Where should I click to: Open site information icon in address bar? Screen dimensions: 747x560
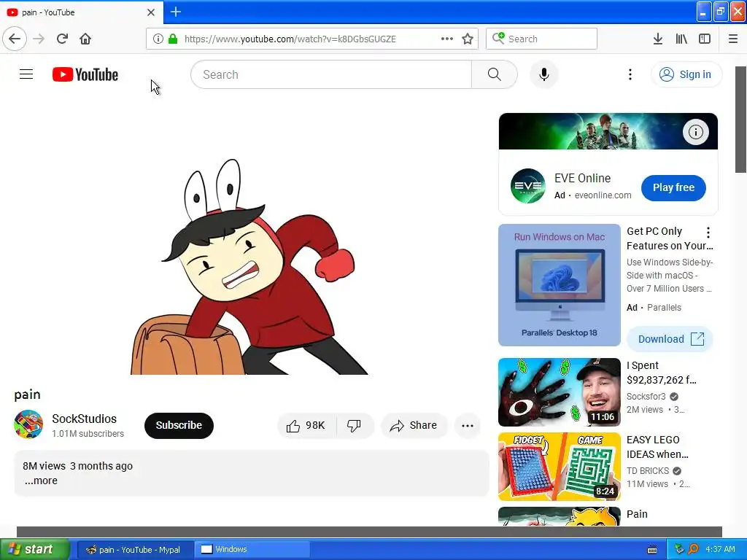point(158,39)
